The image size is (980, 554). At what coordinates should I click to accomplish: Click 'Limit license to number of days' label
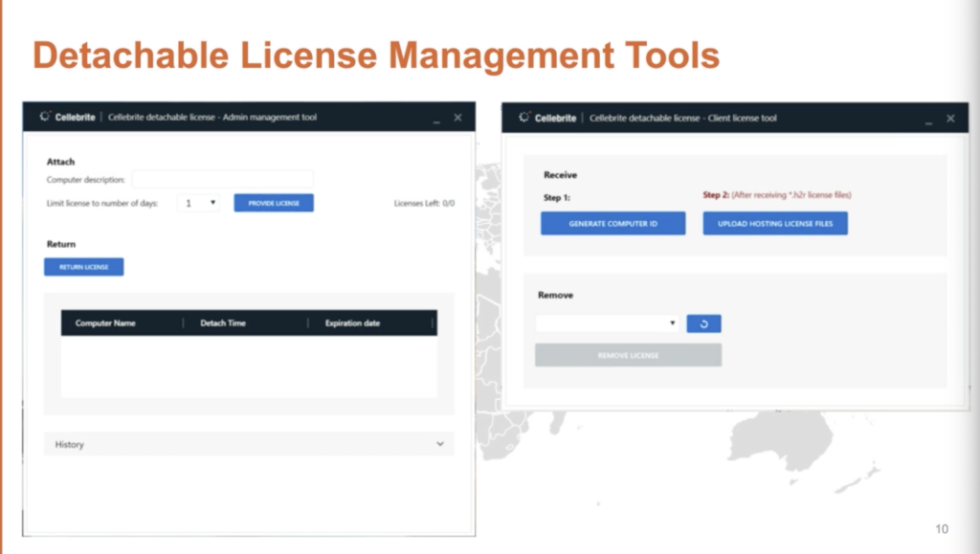pyautogui.click(x=101, y=203)
